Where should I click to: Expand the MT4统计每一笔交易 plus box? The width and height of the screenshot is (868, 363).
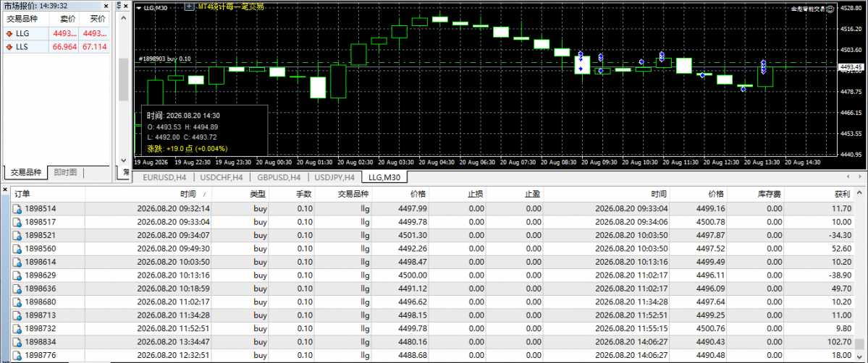point(190,7)
